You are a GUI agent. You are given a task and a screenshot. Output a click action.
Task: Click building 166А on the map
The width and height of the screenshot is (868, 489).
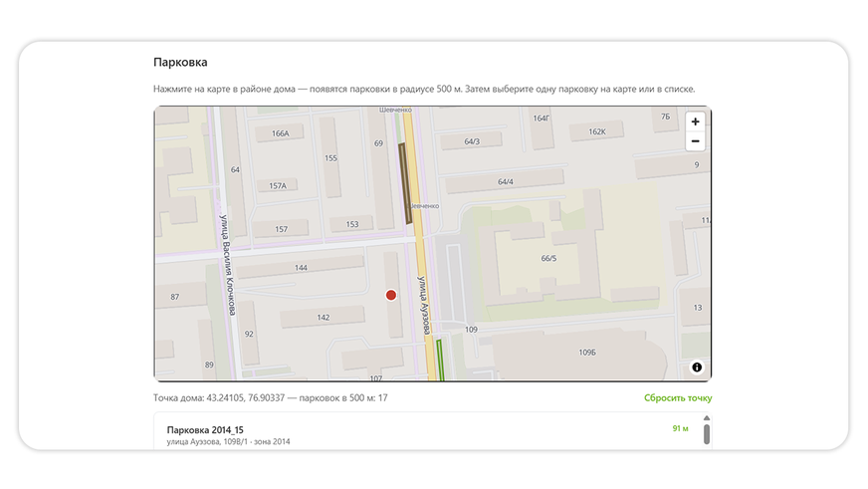280,132
